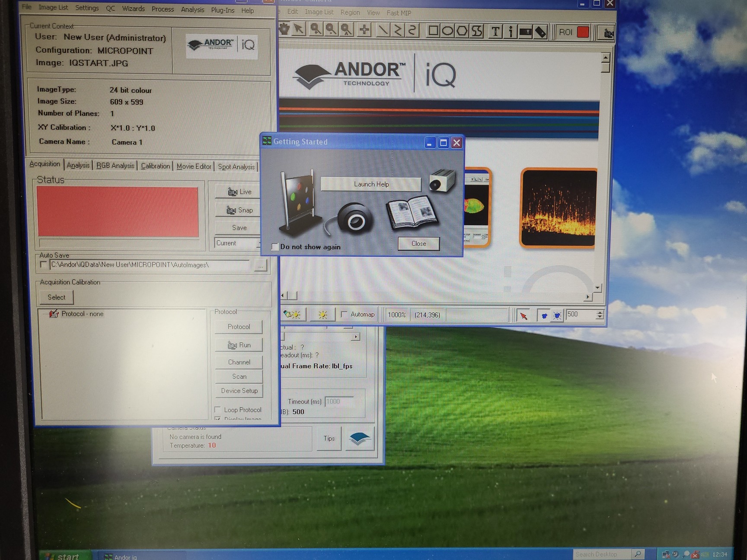
Task: Click the red ROI color swatch
Action: click(583, 32)
